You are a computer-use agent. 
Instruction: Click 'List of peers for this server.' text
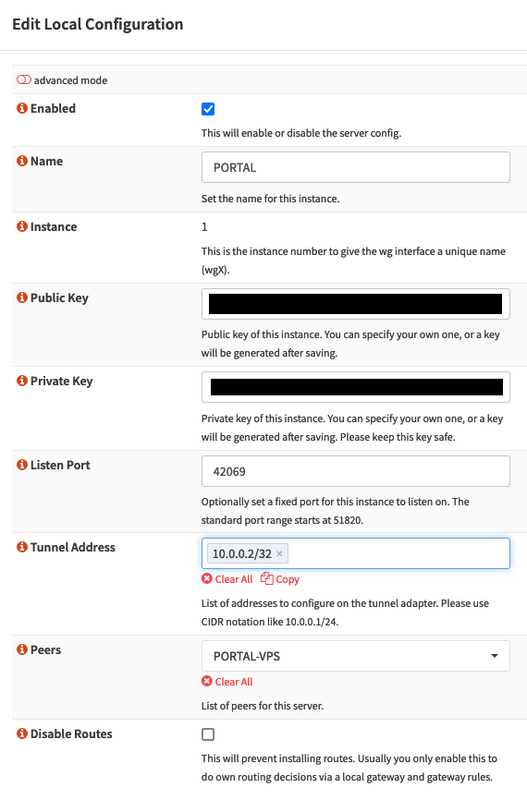pyautogui.click(x=262, y=706)
